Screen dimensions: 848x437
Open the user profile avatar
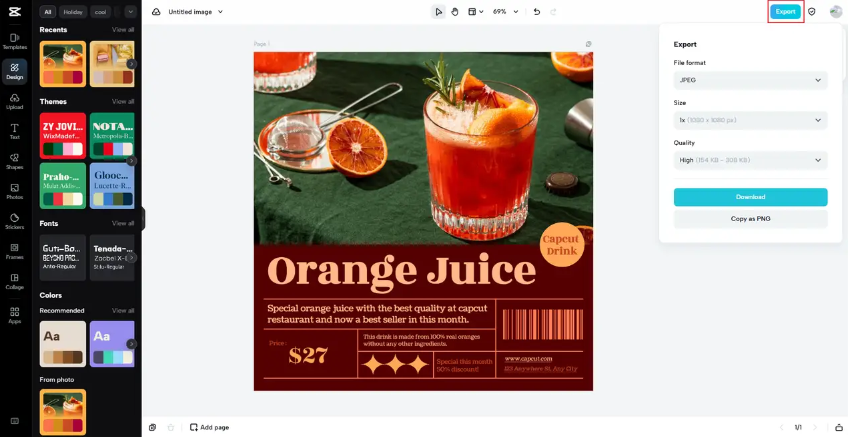pos(836,12)
